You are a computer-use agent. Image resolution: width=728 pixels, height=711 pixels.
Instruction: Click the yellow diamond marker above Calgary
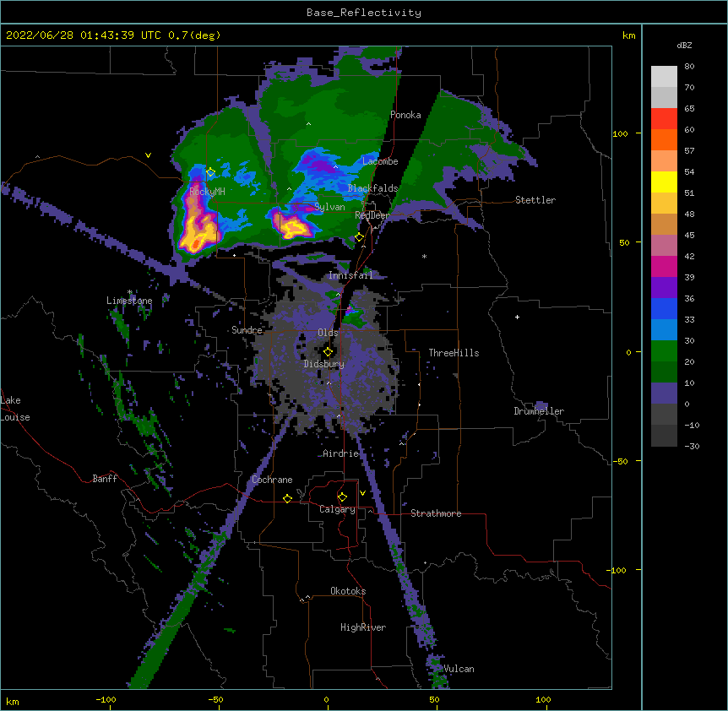click(x=342, y=497)
